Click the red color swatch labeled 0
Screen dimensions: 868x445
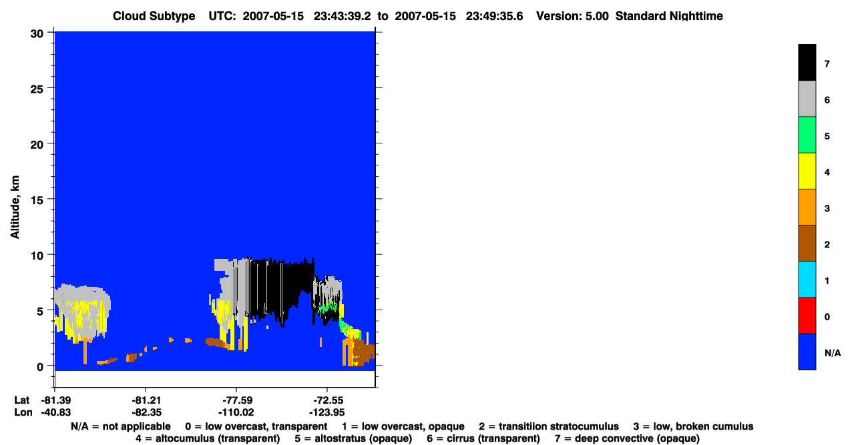[807, 315]
